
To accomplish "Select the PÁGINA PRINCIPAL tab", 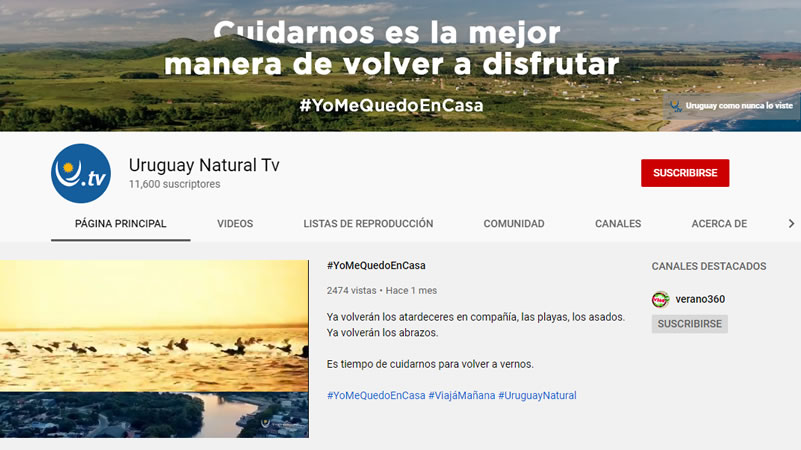I will [x=120, y=224].
